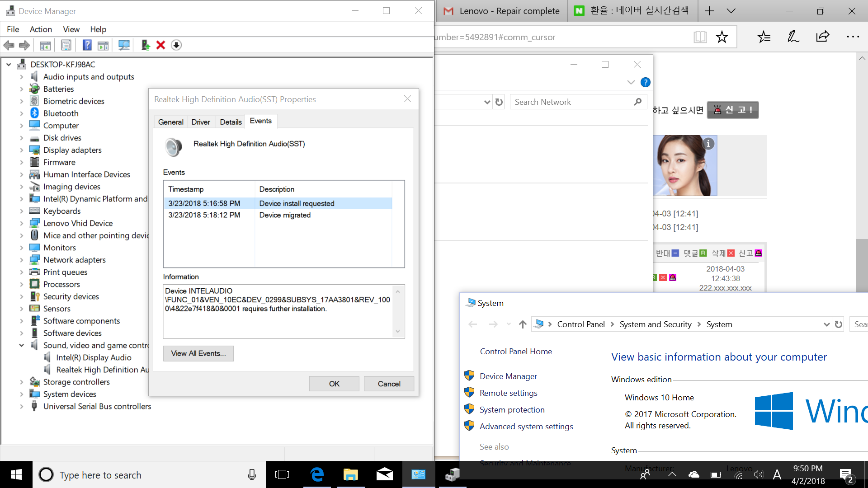This screenshot has width=868, height=488.
Task: Collapse Sound, video and game controllers
Action: (21, 345)
